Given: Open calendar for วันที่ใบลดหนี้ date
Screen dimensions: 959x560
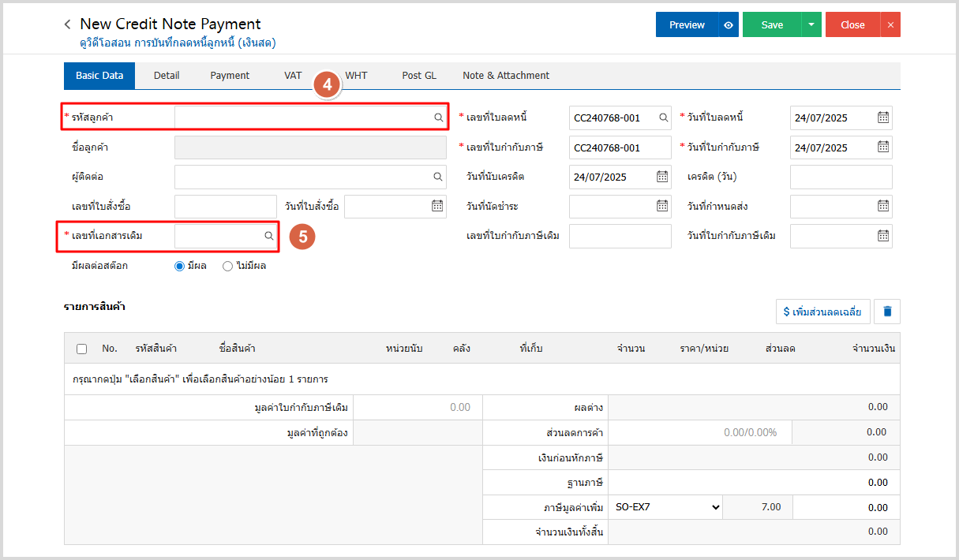Looking at the screenshot, I should point(883,118).
